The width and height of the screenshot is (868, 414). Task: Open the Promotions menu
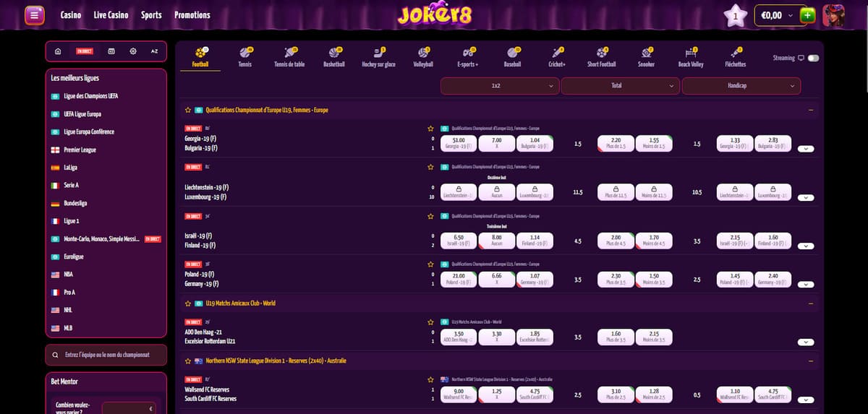click(x=192, y=14)
